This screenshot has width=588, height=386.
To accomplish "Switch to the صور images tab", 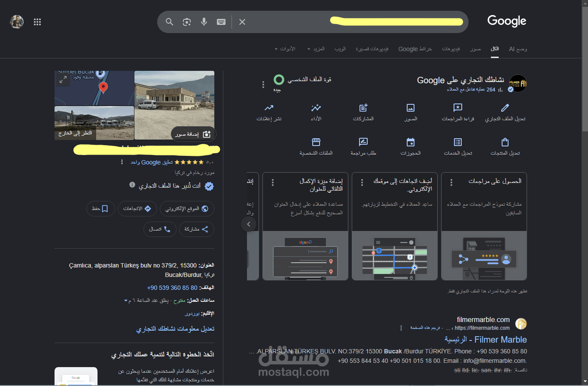I will 475,49.
